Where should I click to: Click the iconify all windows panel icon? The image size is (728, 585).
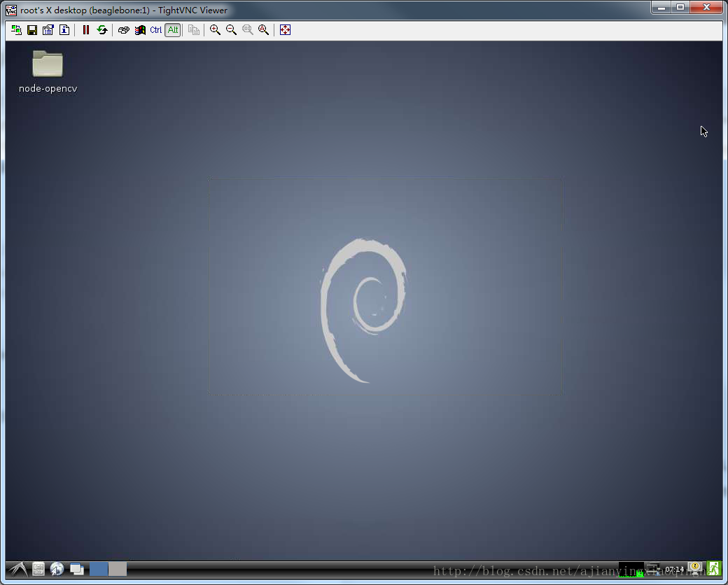(x=77, y=569)
